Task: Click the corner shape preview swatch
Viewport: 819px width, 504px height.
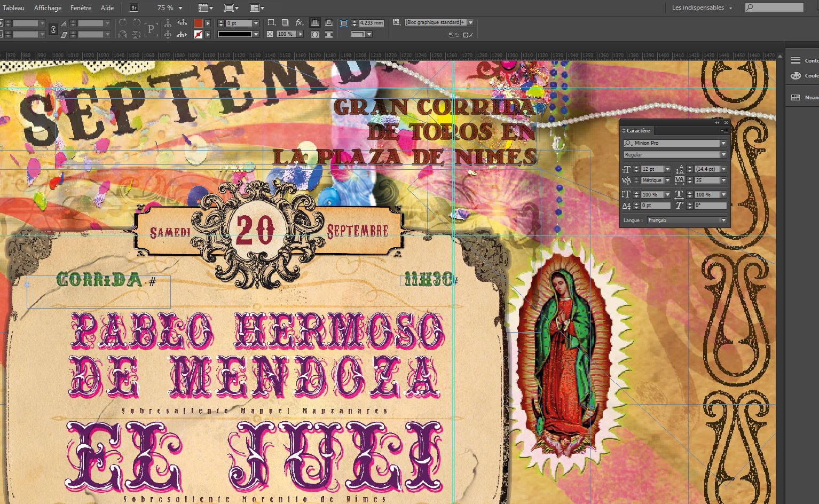Action: click(x=358, y=34)
